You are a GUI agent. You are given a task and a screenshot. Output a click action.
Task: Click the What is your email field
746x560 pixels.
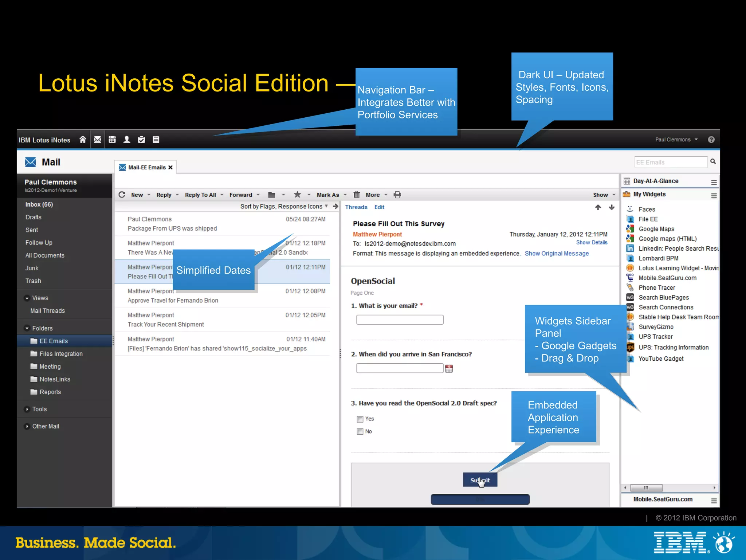400,320
